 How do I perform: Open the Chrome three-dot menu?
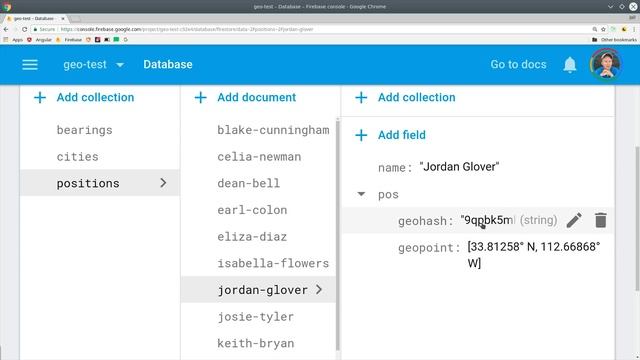634,29
